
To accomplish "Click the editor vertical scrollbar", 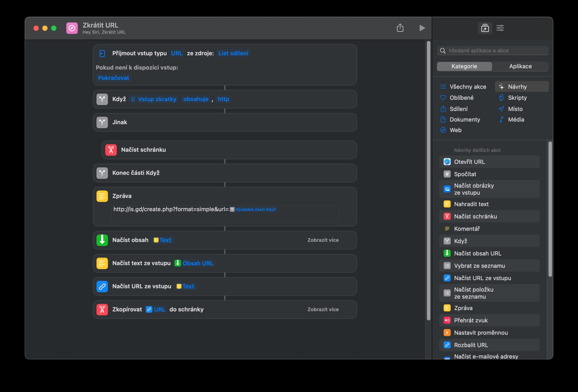I will (428, 181).
